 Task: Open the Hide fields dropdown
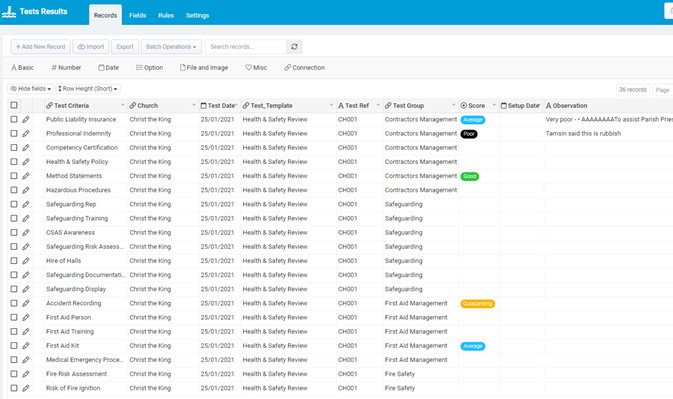click(x=30, y=89)
